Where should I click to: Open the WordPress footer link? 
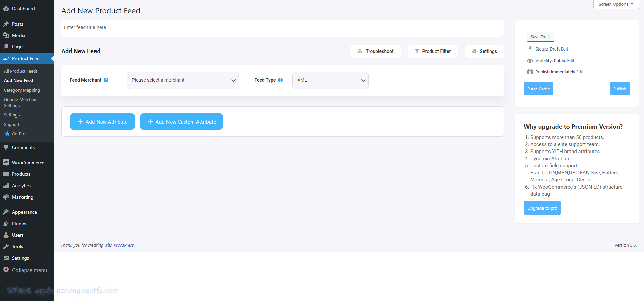coord(124,245)
